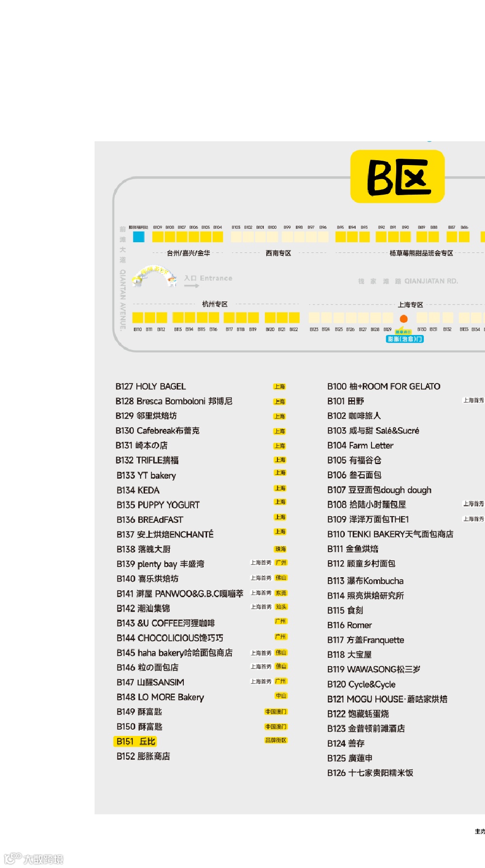
Task: Click the 膨胀(治愈)门 blue label
Action: tap(405, 339)
